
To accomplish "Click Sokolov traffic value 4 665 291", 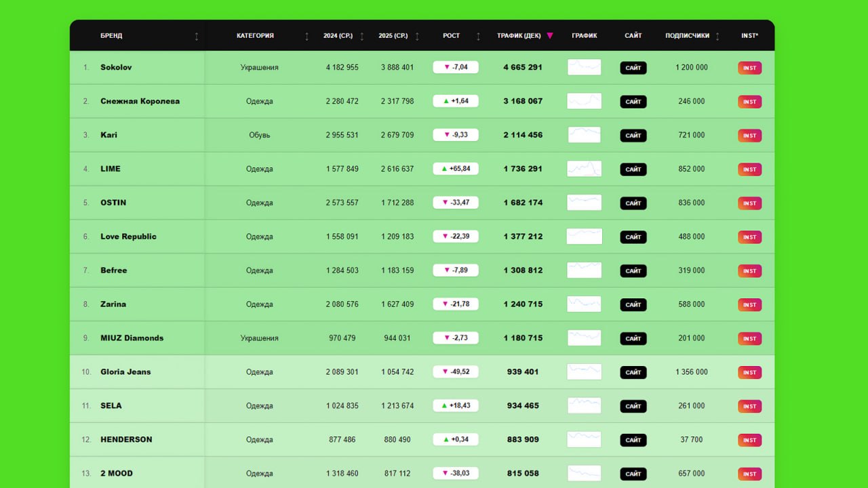I will (523, 67).
